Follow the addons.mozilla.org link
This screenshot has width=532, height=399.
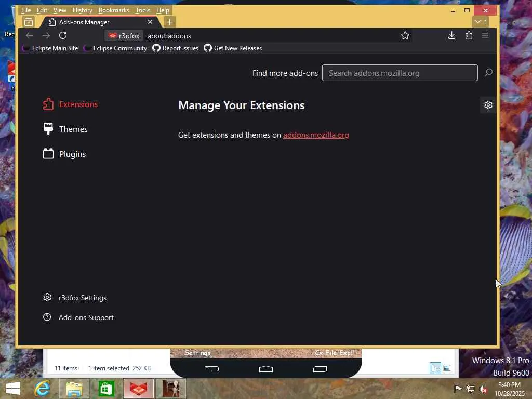click(316, 135)
